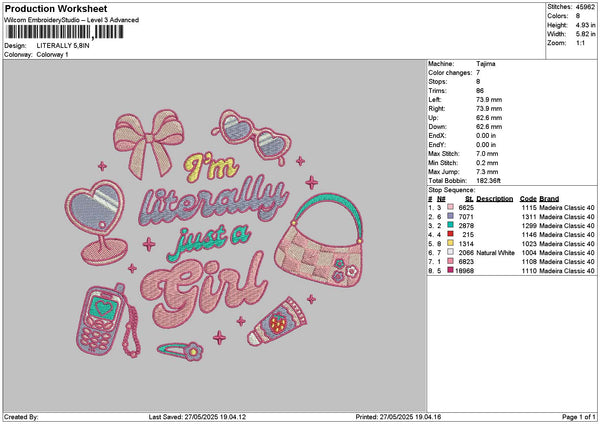Click the lavender 'literally' lettering
This screenshot has height=424, width=600.
point(214,201)
